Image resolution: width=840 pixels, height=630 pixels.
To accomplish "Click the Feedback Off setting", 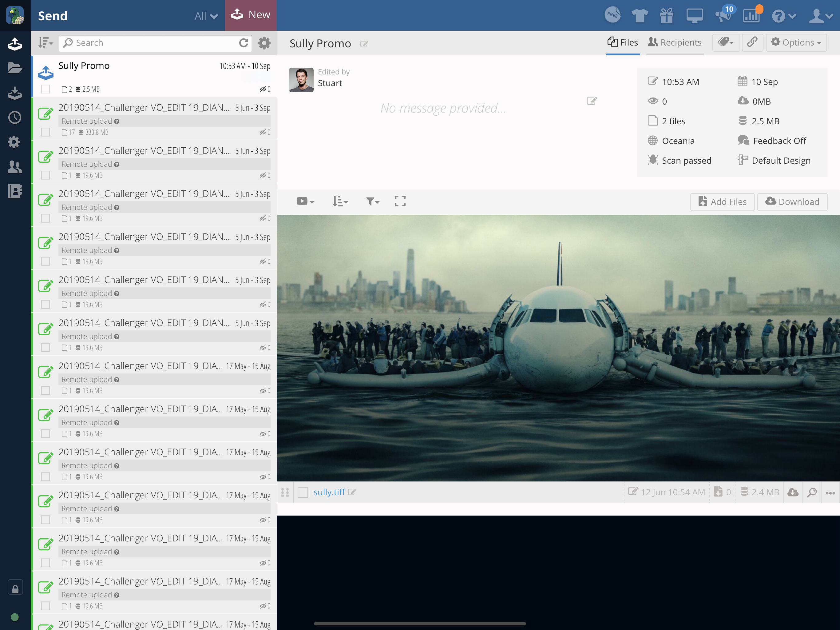I will click(x=772, y=141).
